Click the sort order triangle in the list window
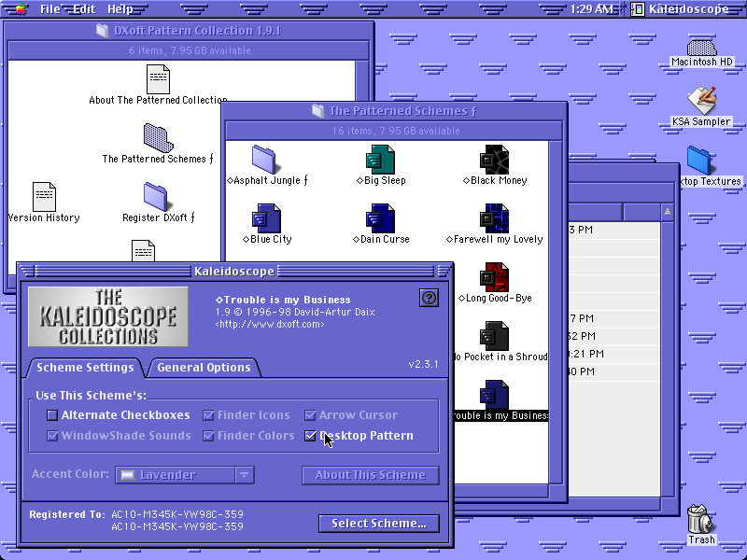The height and width of the screenshot is (560, 747). pyautogui.click(x=668, y=212)
